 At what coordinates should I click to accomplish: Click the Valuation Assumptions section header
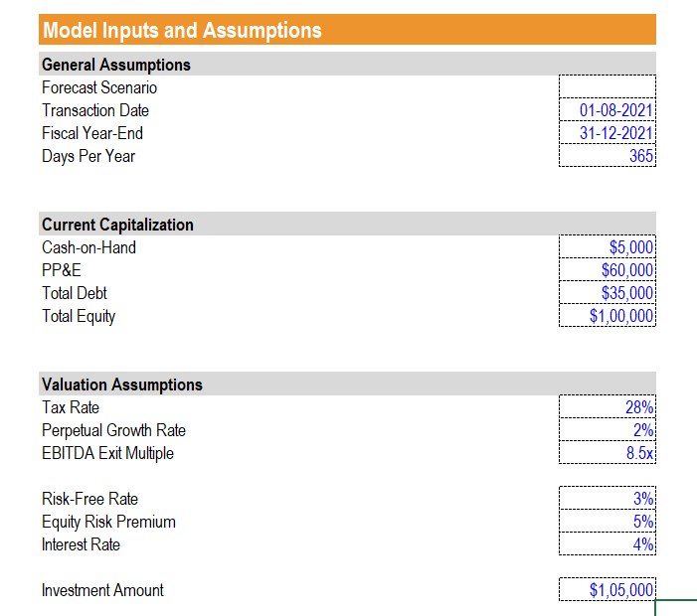pyautogui.click(x=347, y=384)
